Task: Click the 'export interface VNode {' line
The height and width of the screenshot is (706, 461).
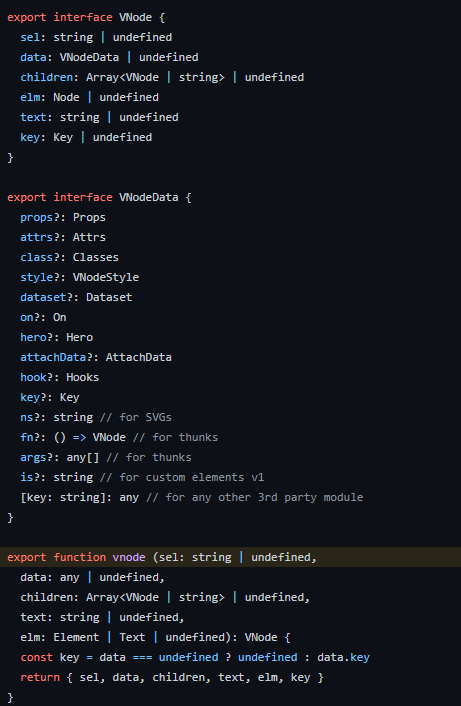Action: click(86, 18)
